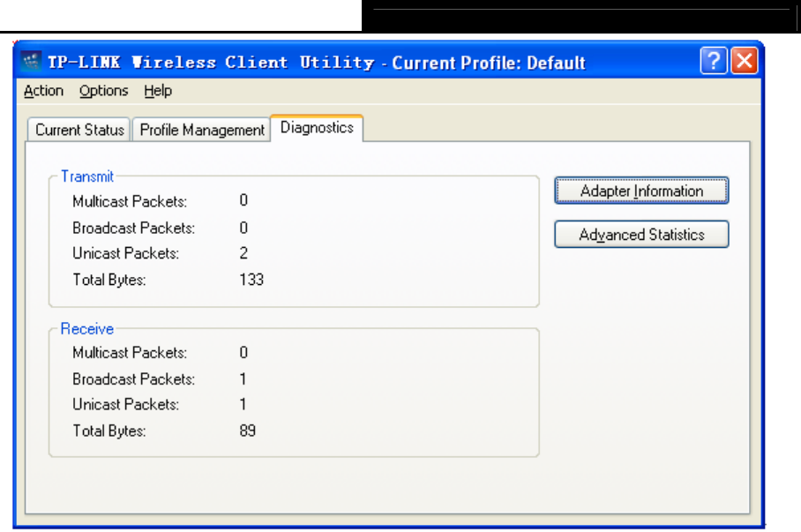Click the Receive Total Bytes value 89

pos(247,431)
